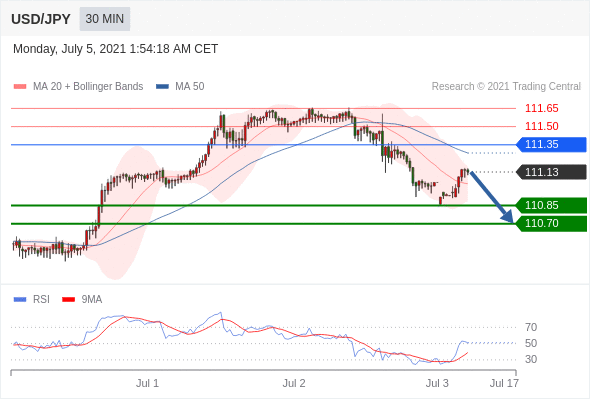
Task: Click the 111.50 resistance level label
Action: (542, 126)
